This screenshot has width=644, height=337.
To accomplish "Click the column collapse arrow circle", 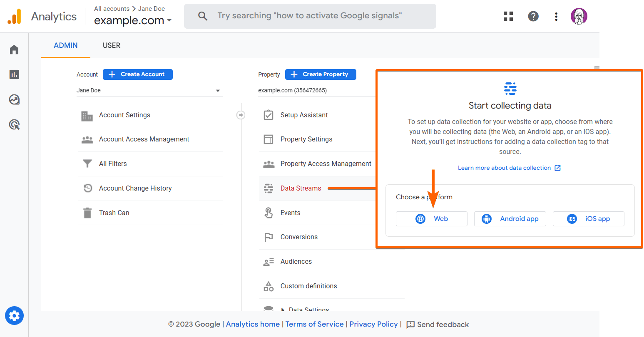I will 241,115.
